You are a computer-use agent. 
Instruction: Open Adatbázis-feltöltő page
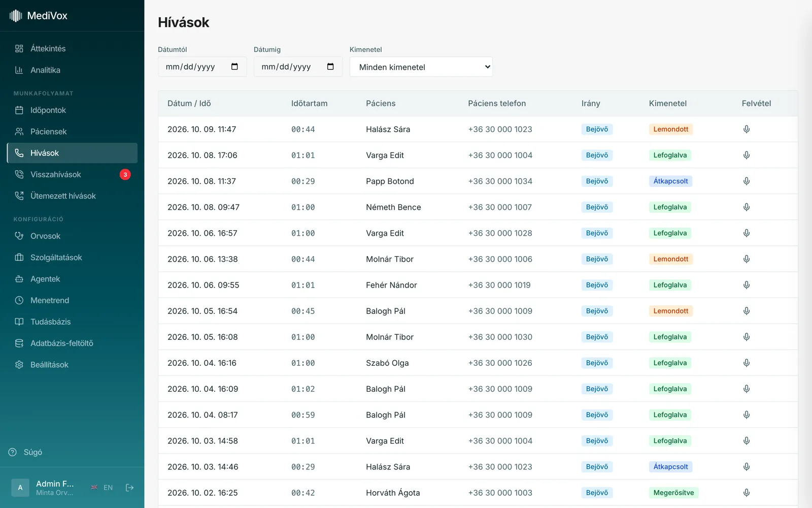click(72, 343)
